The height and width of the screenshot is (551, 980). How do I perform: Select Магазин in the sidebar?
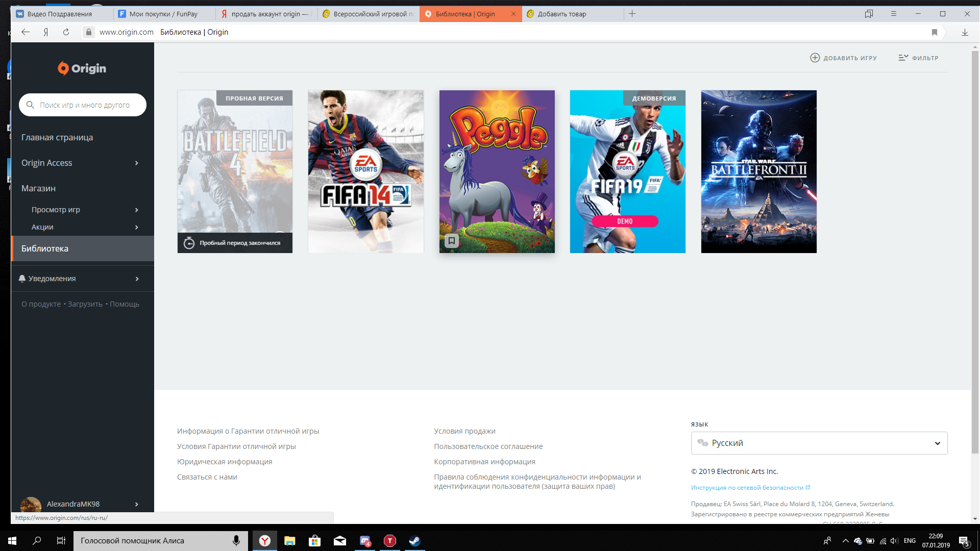[x=38, y=188]
